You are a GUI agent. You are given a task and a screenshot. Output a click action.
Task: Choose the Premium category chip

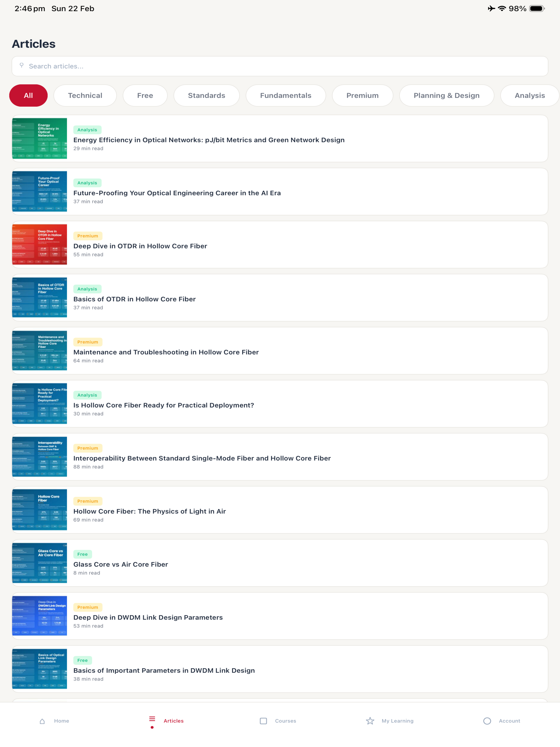pos(362,96)
